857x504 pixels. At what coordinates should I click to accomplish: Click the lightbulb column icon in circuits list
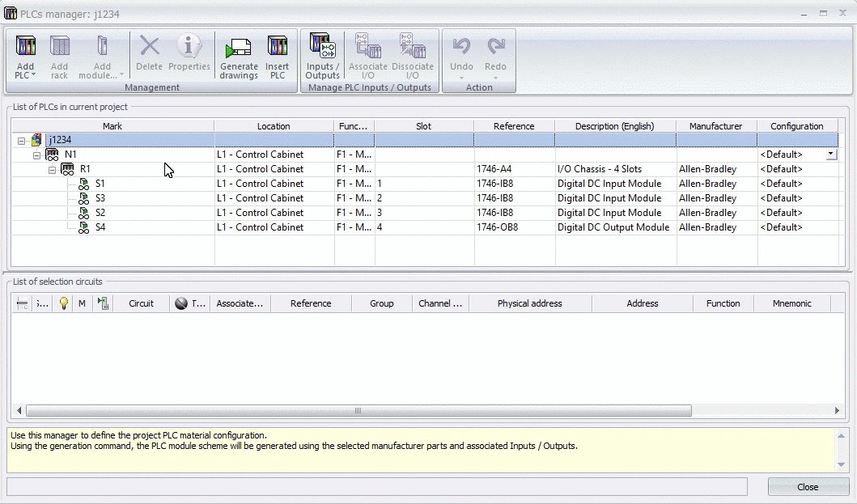coord(64,303)
